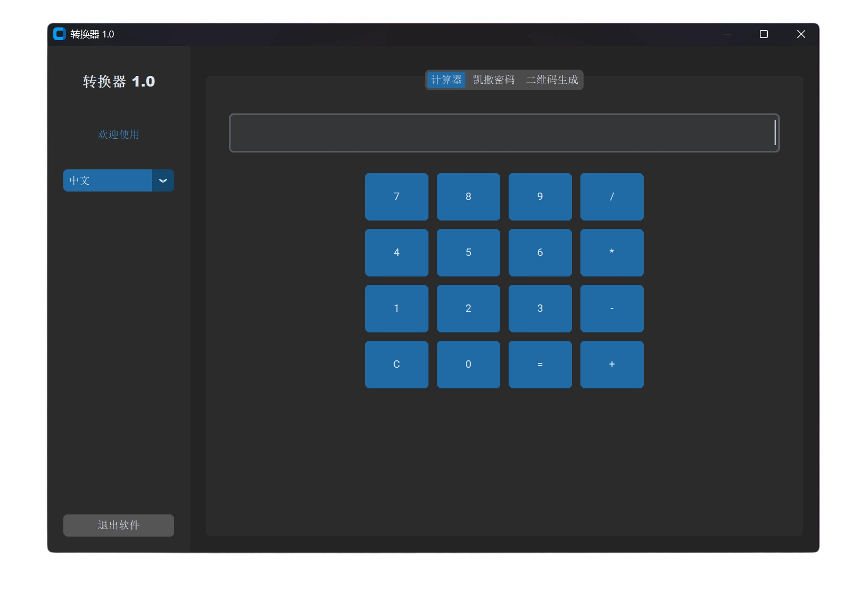Viewport: 868px width, 602px height.
Task: Maximize the 转换器 window
Action: (764, 34)
